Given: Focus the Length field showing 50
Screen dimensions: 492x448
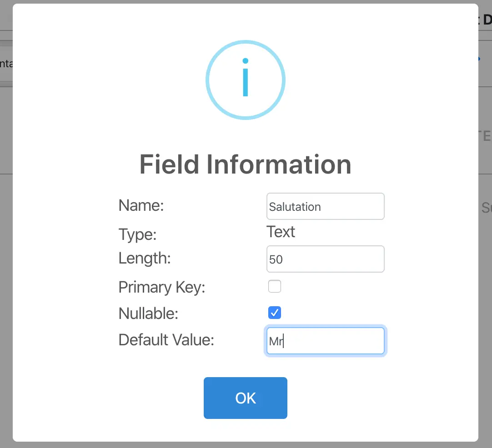Looking at the screenshot, I should [325, 259].
